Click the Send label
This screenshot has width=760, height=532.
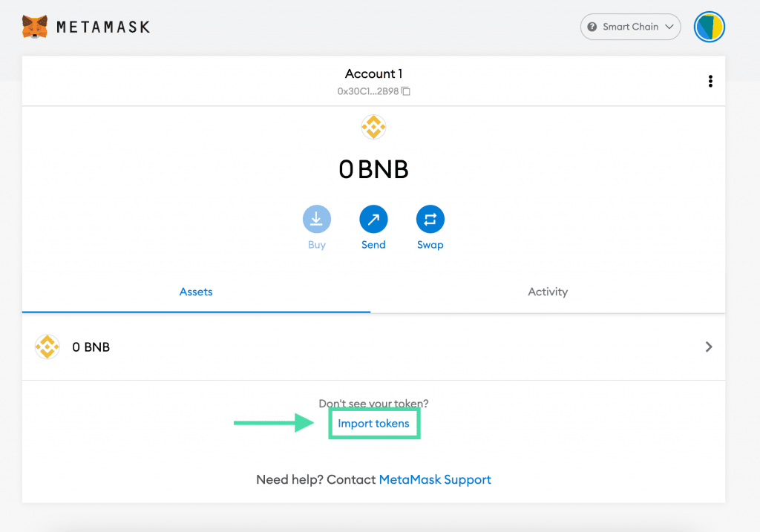tap(373, 245)
